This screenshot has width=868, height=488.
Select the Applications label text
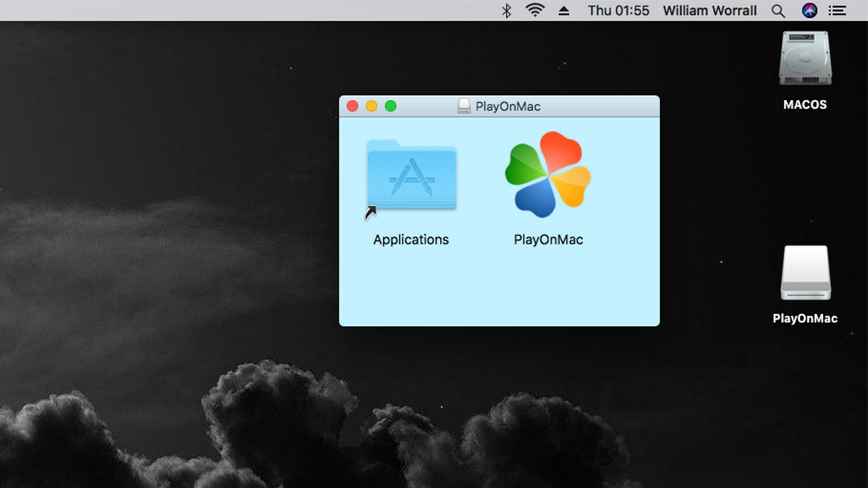(x=410, y=239)
